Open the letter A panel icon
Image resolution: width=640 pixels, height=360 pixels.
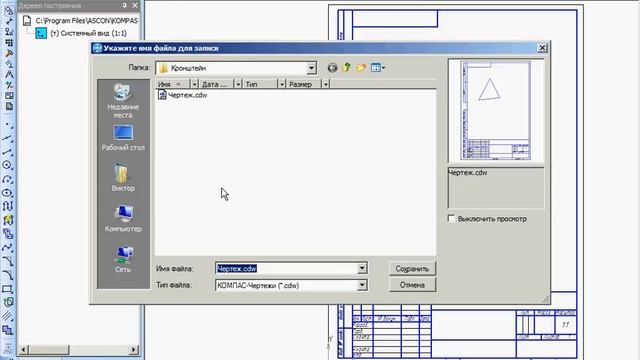pyautogui.click(x=8, y=74)
